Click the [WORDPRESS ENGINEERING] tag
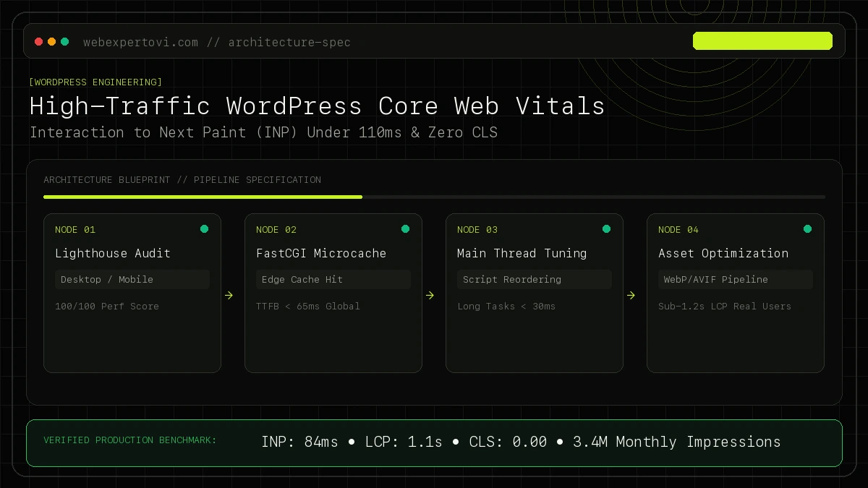This screenshot has height=488, width=868. point(95,82)
